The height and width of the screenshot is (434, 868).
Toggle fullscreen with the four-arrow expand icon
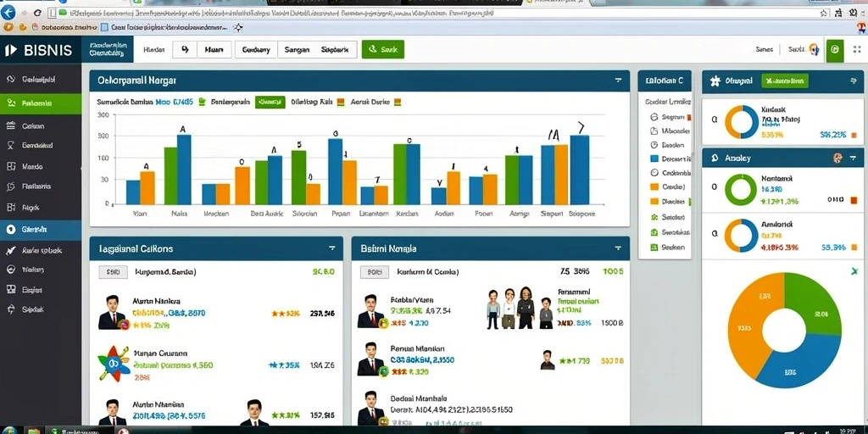(858, 50)
